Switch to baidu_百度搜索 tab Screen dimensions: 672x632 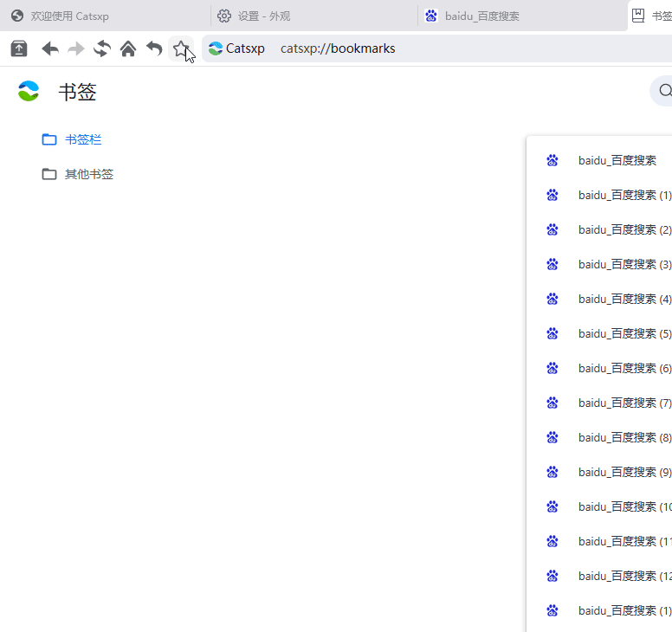coord(523,16)
